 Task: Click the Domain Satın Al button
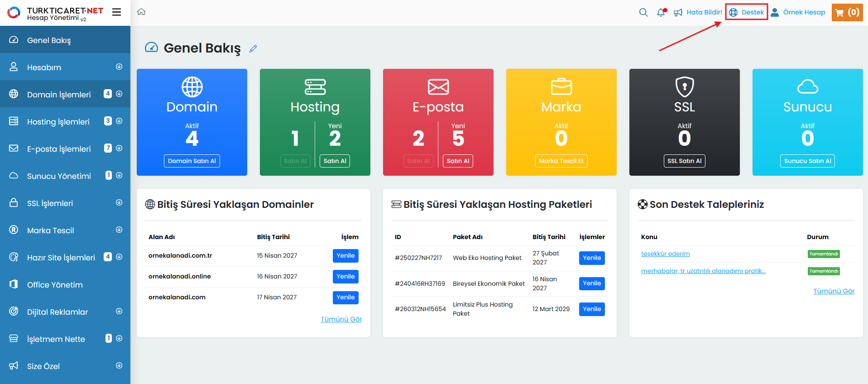pyautogui.click(x=192, y=161)
